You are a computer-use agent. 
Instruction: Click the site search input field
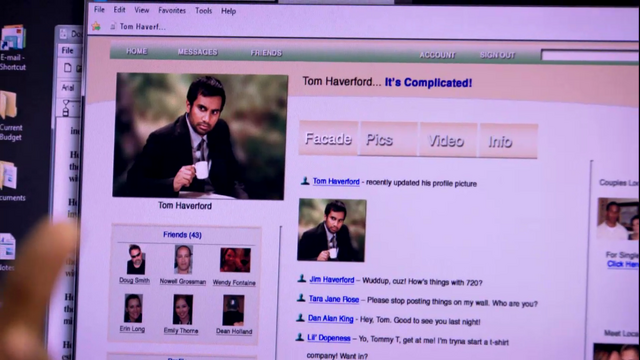click(x=590, y=56)
